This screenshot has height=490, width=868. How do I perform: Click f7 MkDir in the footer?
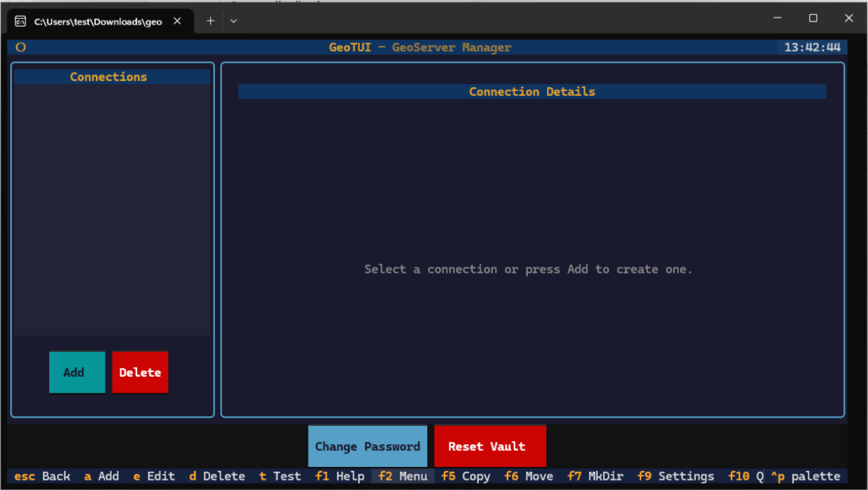coord(595,477)
